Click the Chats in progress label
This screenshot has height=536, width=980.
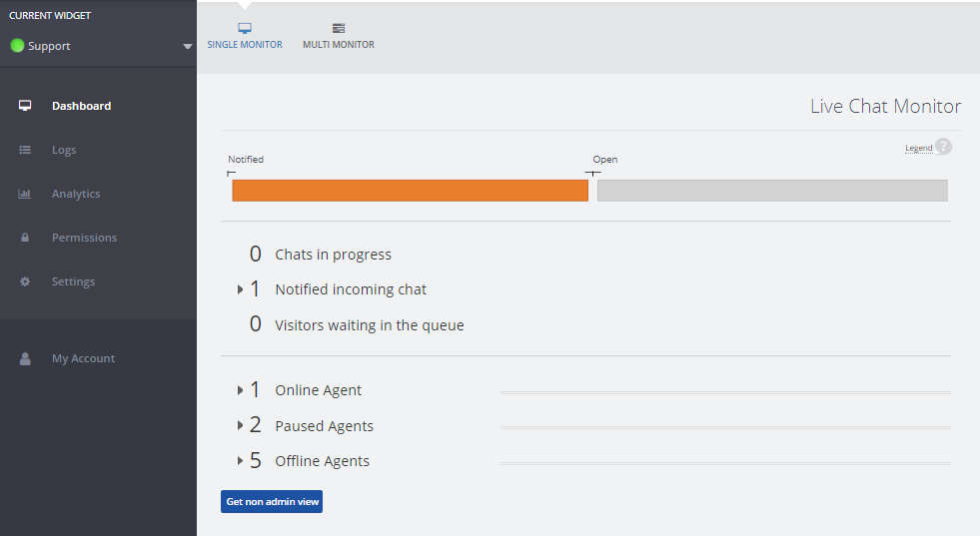(x=333, y=255)
